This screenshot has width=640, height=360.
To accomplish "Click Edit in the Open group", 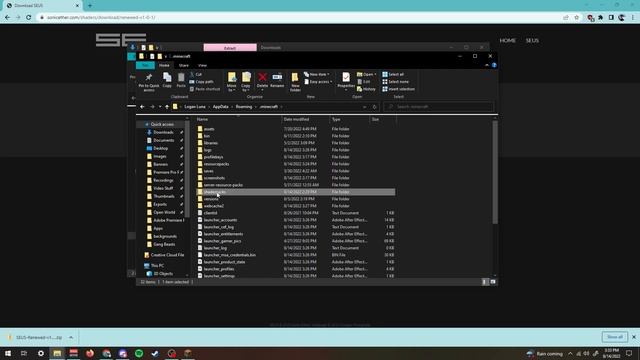I will tap(363, 82).
